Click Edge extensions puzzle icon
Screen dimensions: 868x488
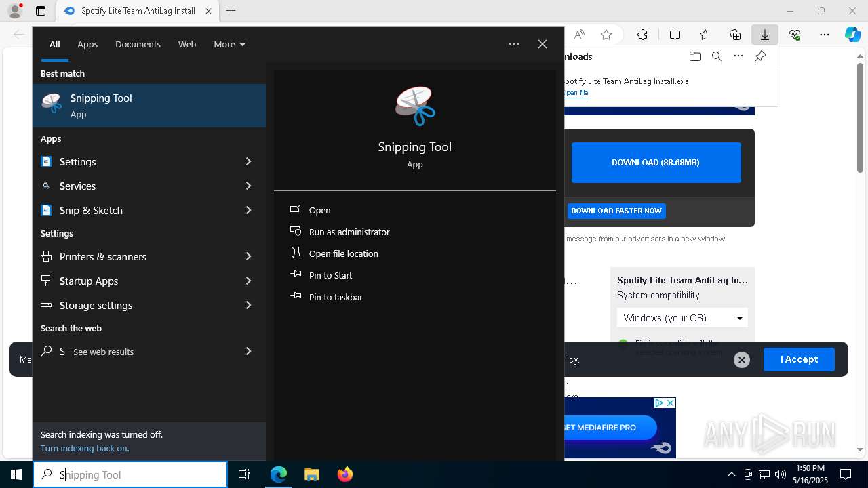[x=642, y=35]
